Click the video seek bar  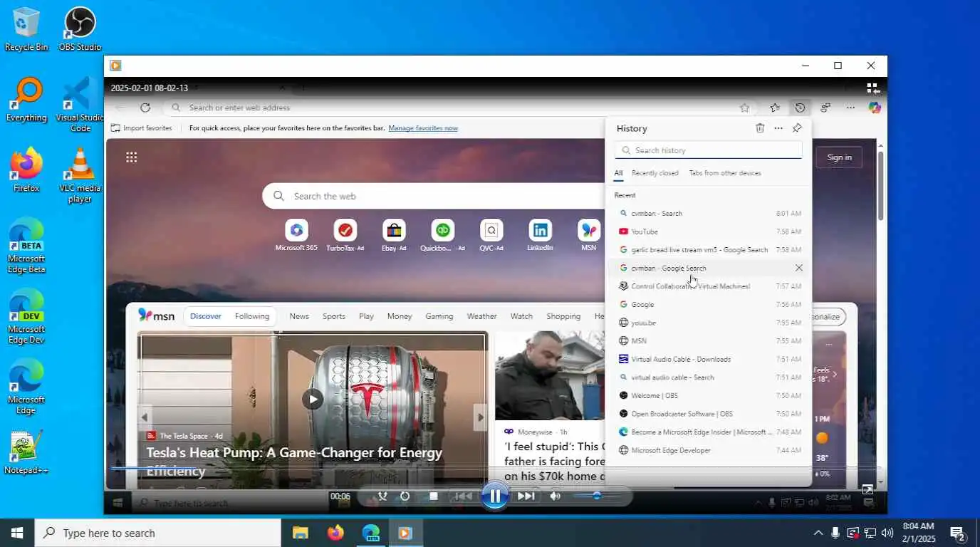coord(495,468)
